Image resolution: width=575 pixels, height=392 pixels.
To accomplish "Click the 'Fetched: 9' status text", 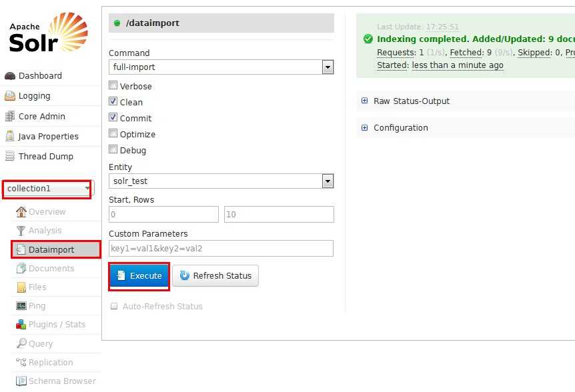I will (471, 53).
